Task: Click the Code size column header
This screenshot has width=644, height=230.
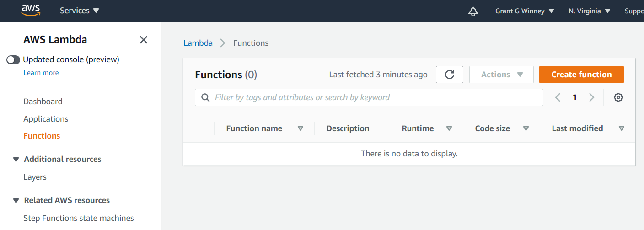Action: pos(493,128)
